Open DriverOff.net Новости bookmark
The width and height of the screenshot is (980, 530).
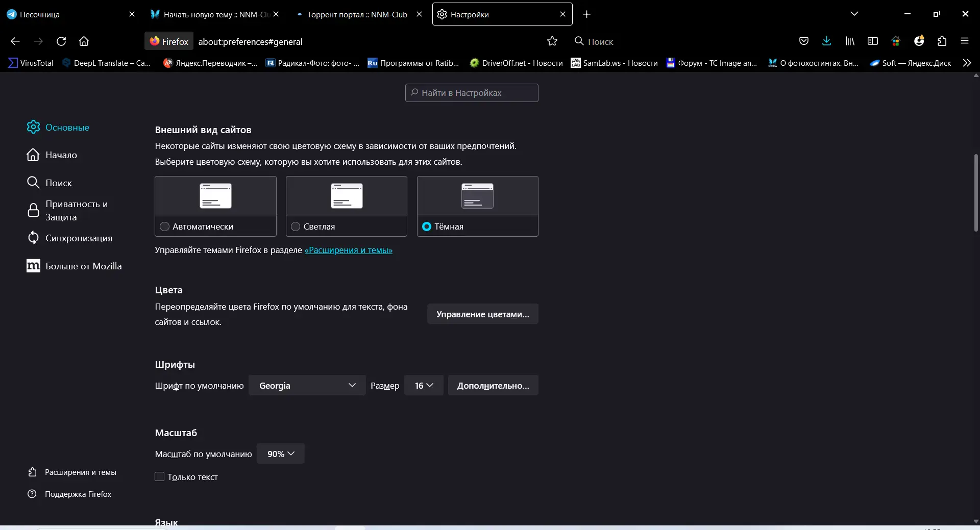point(516,63)
